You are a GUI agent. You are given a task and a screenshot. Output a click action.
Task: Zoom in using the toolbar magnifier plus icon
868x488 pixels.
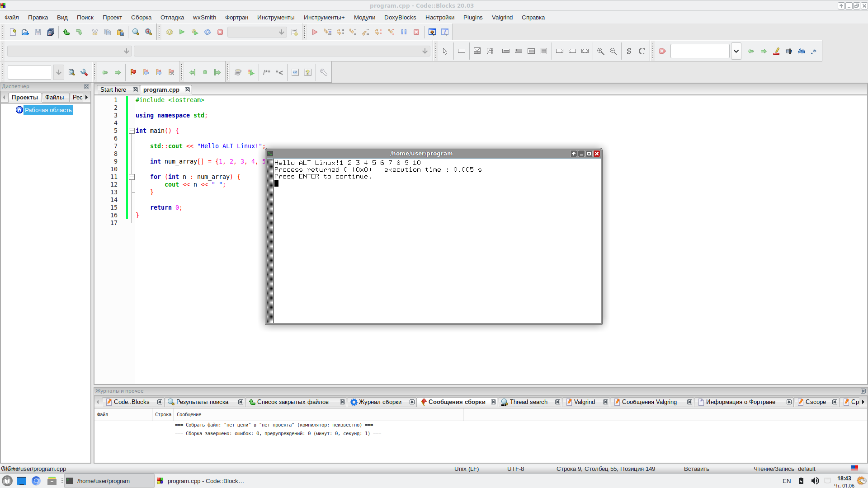pos(600,51)
